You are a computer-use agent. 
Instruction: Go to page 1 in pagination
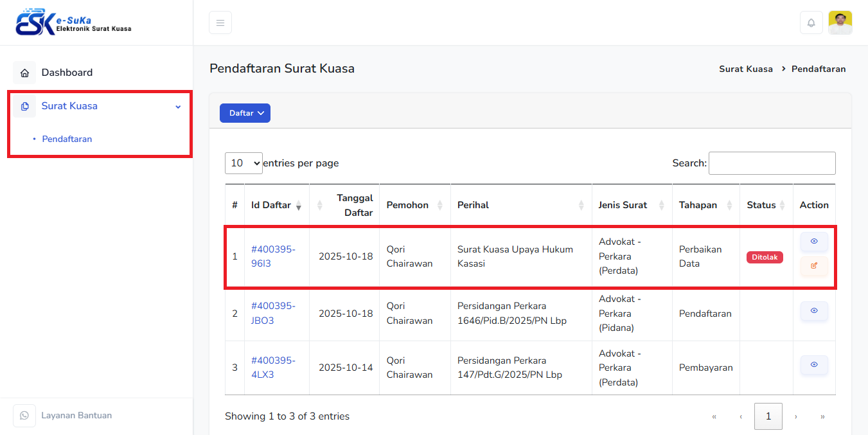[x=768, y=416]
